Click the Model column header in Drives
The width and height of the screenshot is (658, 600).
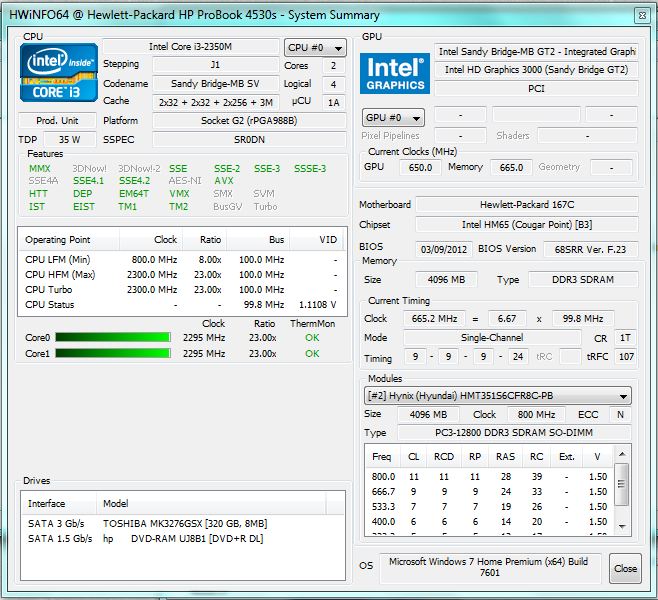click(211, 503)
